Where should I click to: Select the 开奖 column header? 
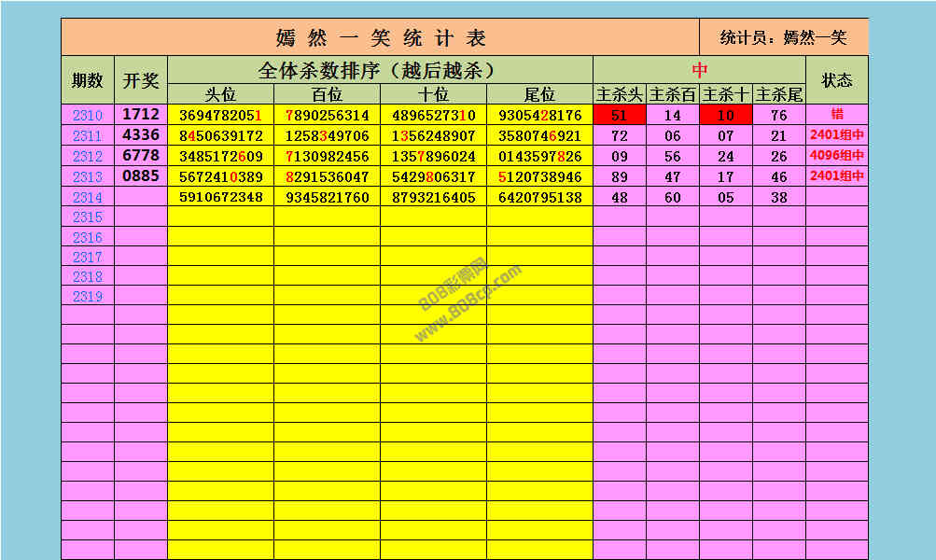pyautogui.click(x=141, y=80)
